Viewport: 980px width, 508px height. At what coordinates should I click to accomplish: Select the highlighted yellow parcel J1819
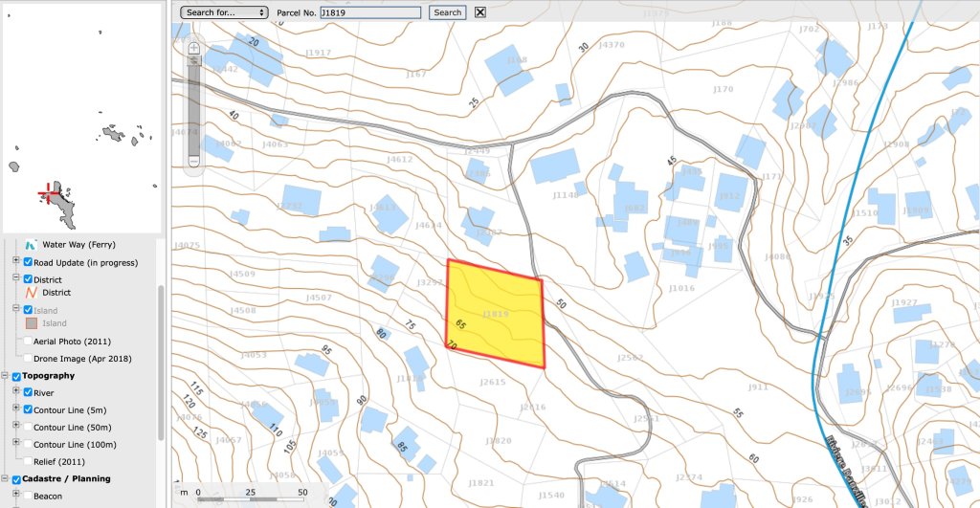pos(496,314)
